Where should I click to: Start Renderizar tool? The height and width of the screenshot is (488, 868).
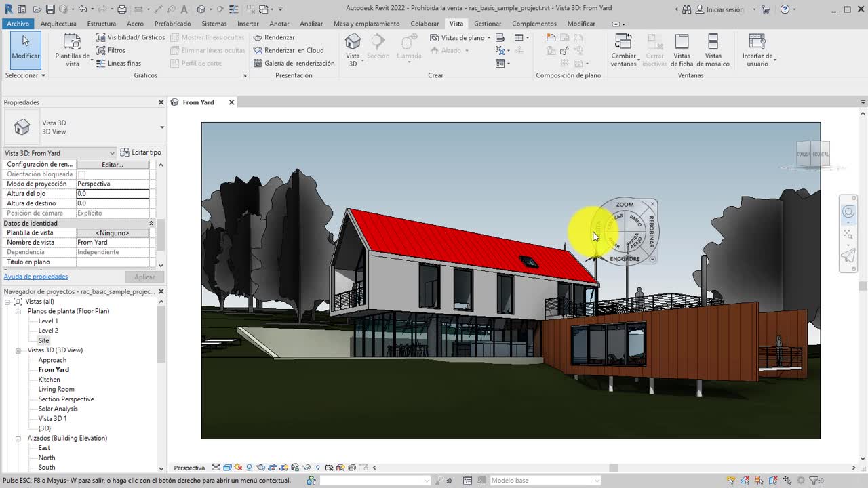point(274,37)
